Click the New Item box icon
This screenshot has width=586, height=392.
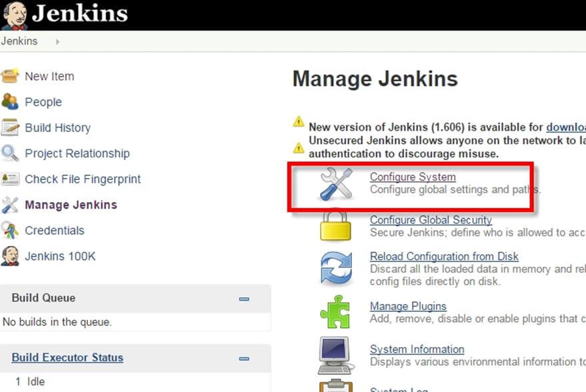click(x=10, y=76)
